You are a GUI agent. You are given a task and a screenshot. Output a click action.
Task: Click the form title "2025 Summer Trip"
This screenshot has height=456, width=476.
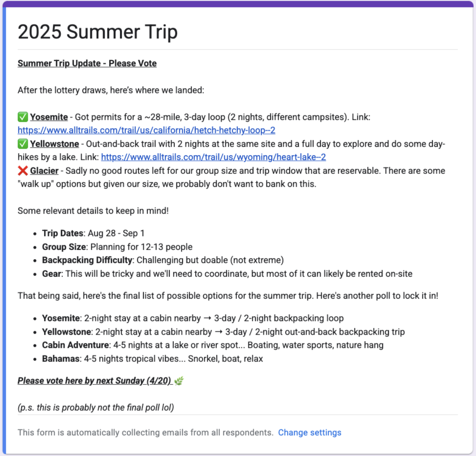(98, 32)
